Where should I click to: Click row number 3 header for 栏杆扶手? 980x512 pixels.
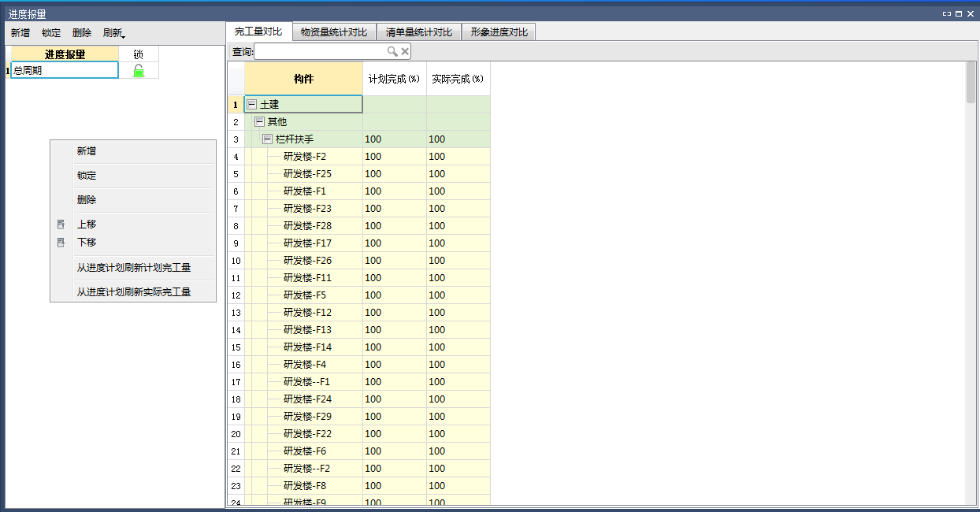(x=236, y=139)
